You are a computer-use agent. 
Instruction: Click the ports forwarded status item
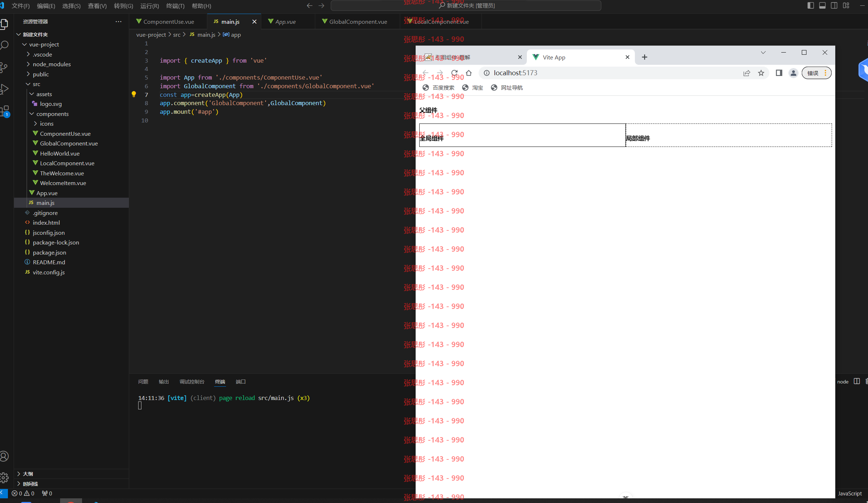tap(47, 493)
